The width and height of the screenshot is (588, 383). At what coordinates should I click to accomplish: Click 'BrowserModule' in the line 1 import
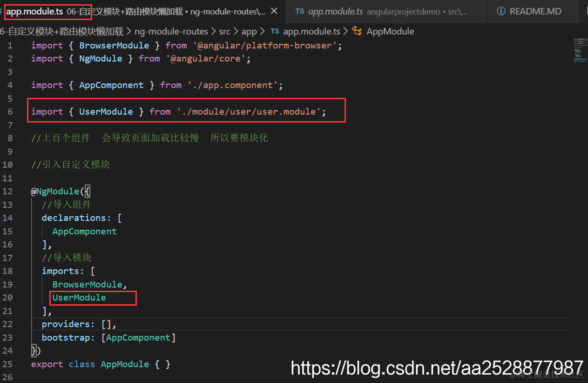coord(114,46)
